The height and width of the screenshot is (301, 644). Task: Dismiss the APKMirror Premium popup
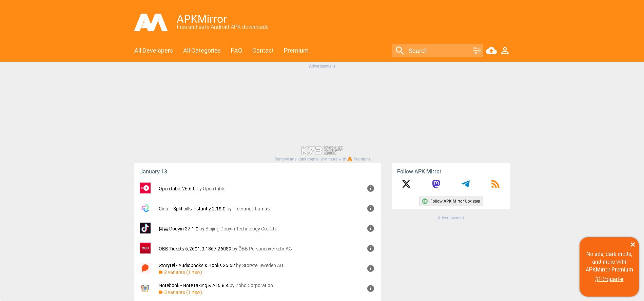tap(632, 244)
